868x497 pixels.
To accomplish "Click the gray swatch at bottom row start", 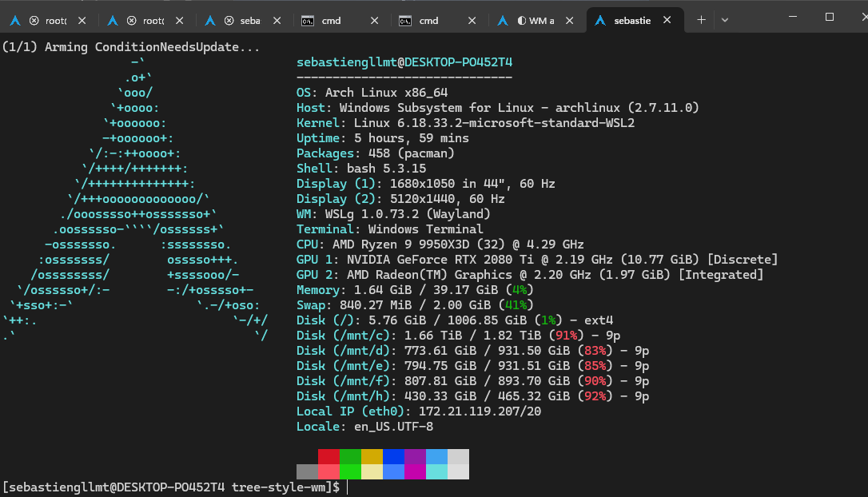I will click(307, 471).
